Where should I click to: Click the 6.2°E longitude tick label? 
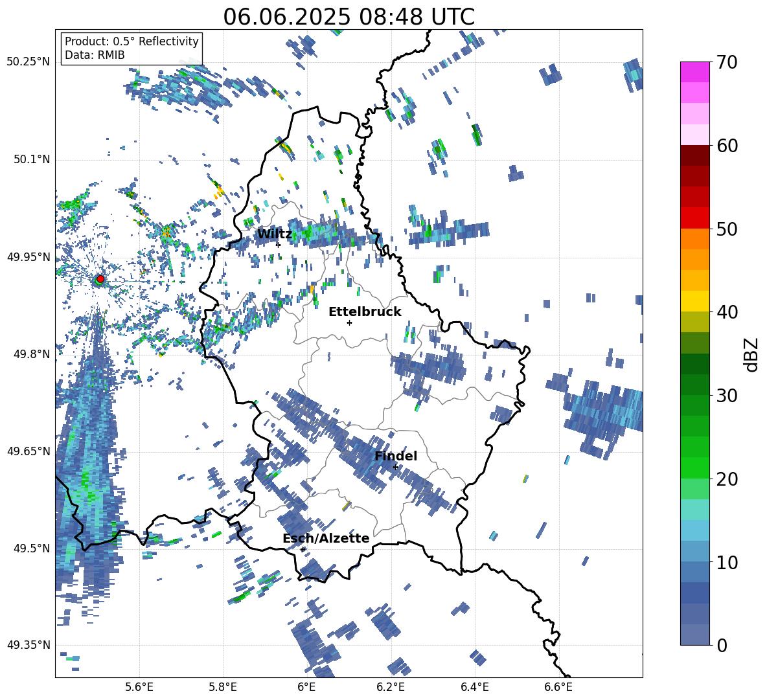click(391, 687)
